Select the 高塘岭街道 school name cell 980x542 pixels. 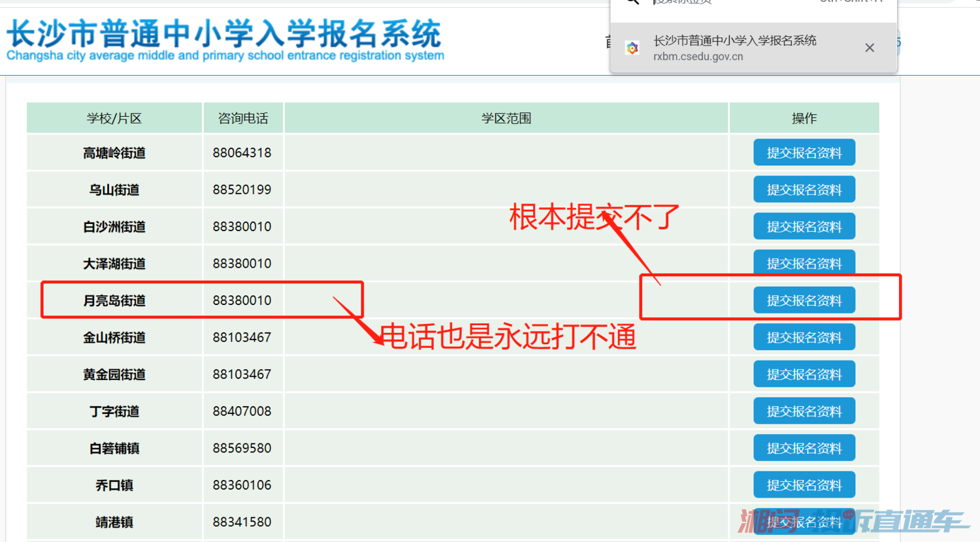(114, 153)
